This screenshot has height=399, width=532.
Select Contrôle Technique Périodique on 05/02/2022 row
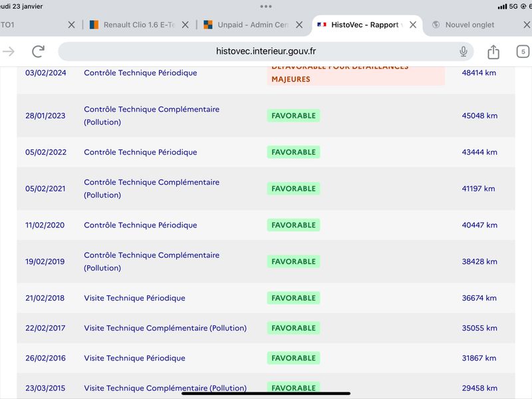140,152
